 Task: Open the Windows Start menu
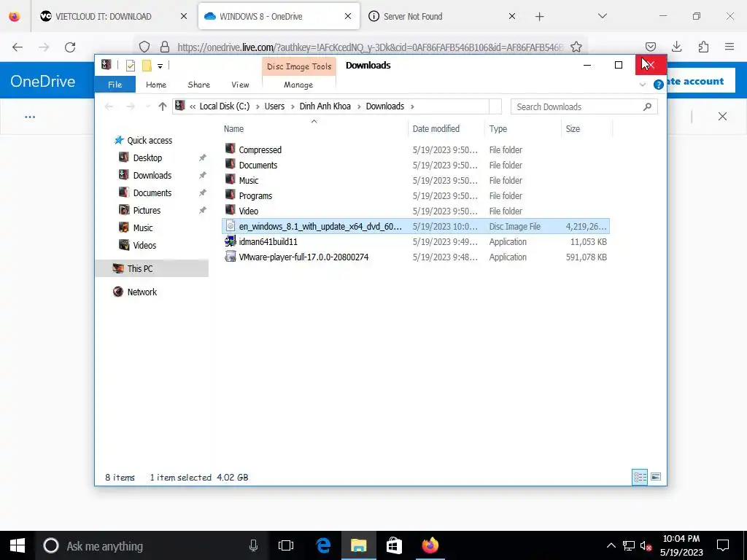click(18, 545)
